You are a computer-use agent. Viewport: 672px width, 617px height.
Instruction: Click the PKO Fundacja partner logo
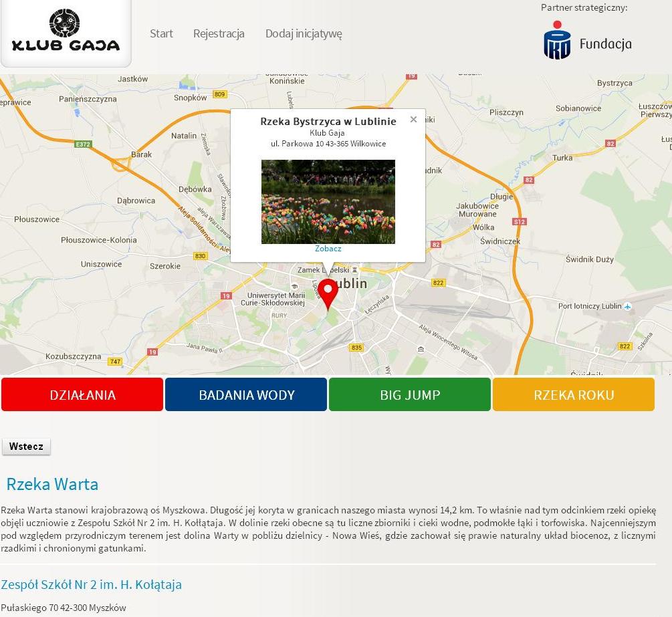(x=588, y=40)
